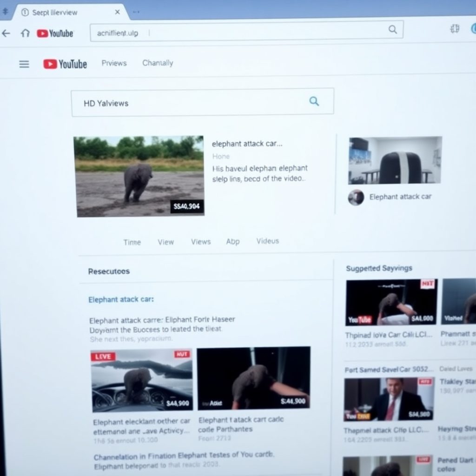
Task: Click the YouTube logo in page header
Action: tap(65, 64)
